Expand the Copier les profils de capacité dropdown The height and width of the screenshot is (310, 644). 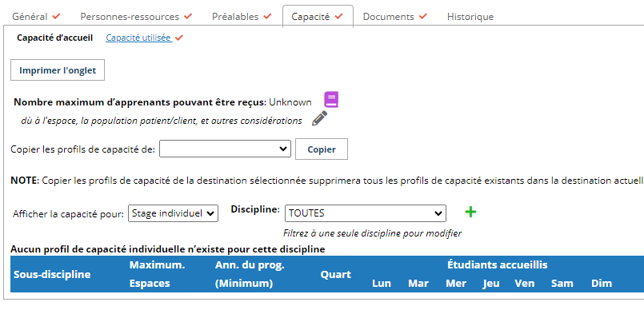pos(225,149)
